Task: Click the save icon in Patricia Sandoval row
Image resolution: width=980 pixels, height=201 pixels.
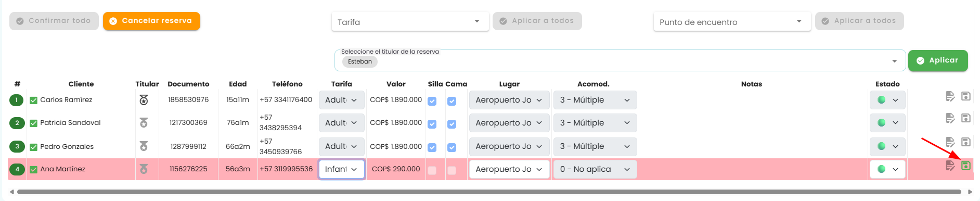Action: pyautogui.click(x=965, y=118)
